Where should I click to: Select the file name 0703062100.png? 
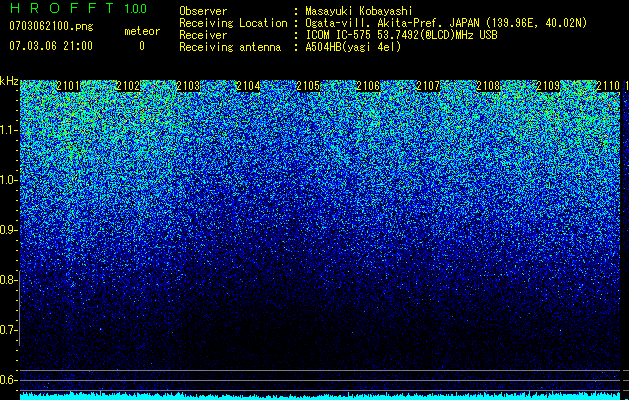(x=51, y=26)
